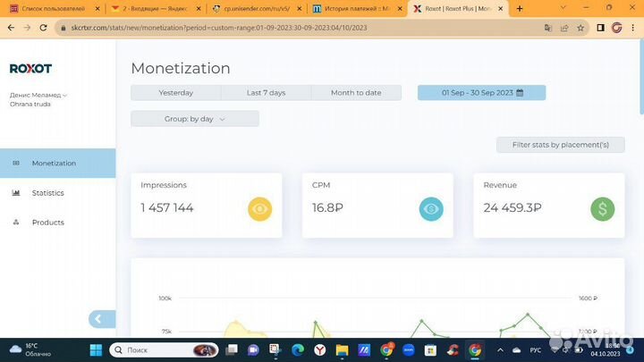Image resolution: width=644 pixels, height=362 pixels.
Task: Click the yellow Impressions eye icon
Action: pyautogui.click(x=260, y=209)
